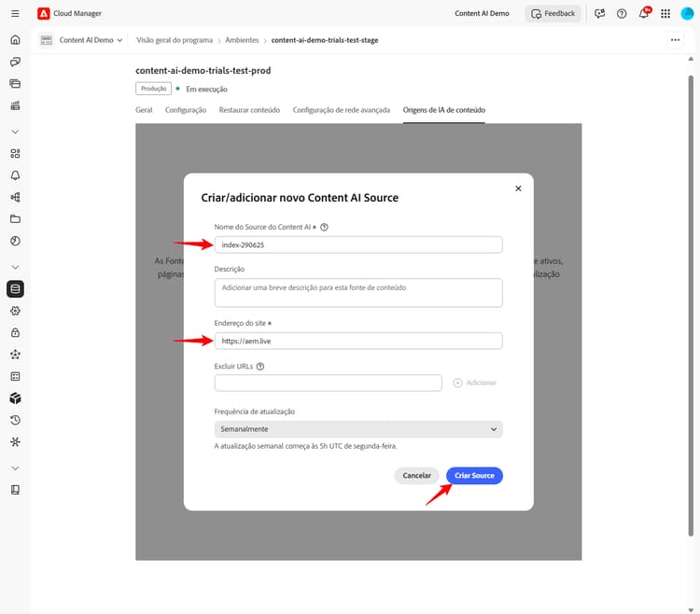Open the four-squares grid sidebar icon
The image size is (700, 614).
click(x=15, y=153)
